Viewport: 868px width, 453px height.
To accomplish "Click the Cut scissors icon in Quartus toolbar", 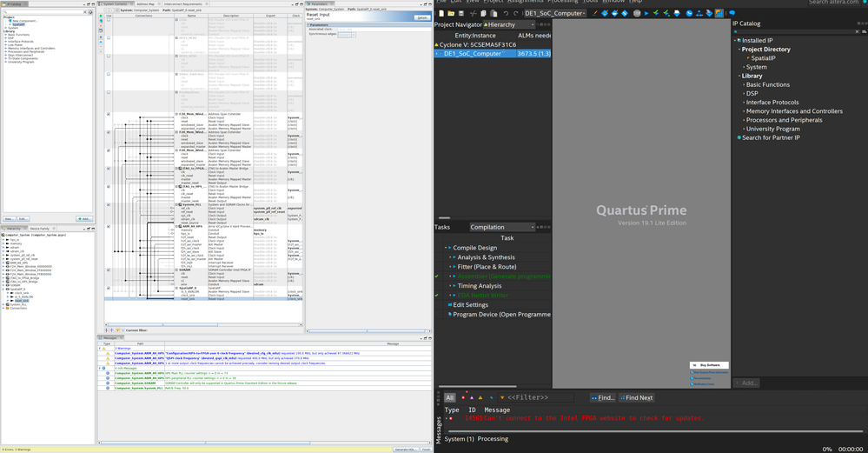I will click(x=473, y=13).
